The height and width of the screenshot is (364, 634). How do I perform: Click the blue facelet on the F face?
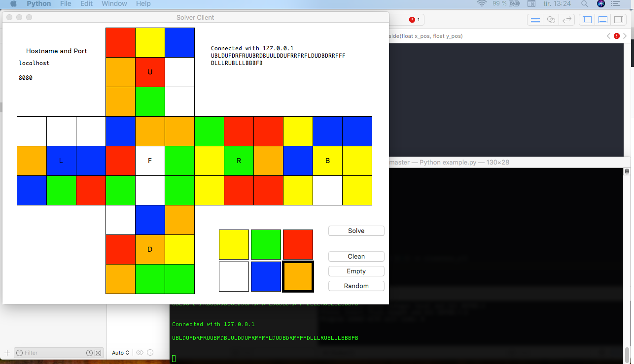click(x=120, y=131)
